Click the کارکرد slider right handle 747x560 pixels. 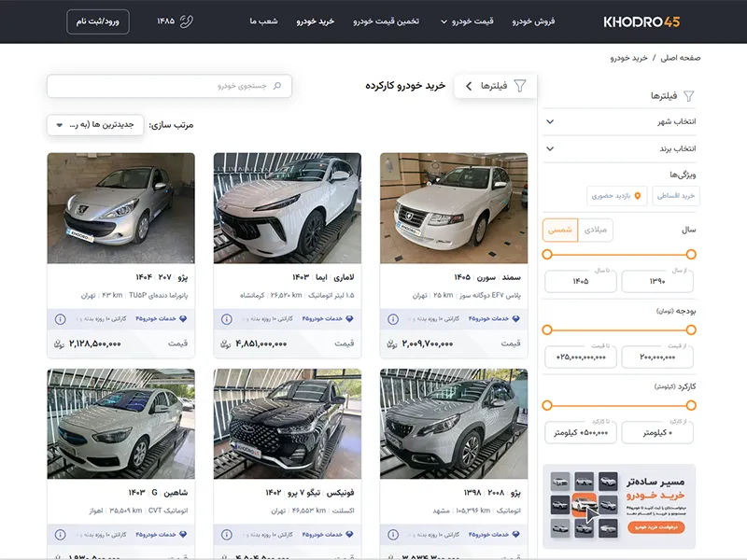691,406
